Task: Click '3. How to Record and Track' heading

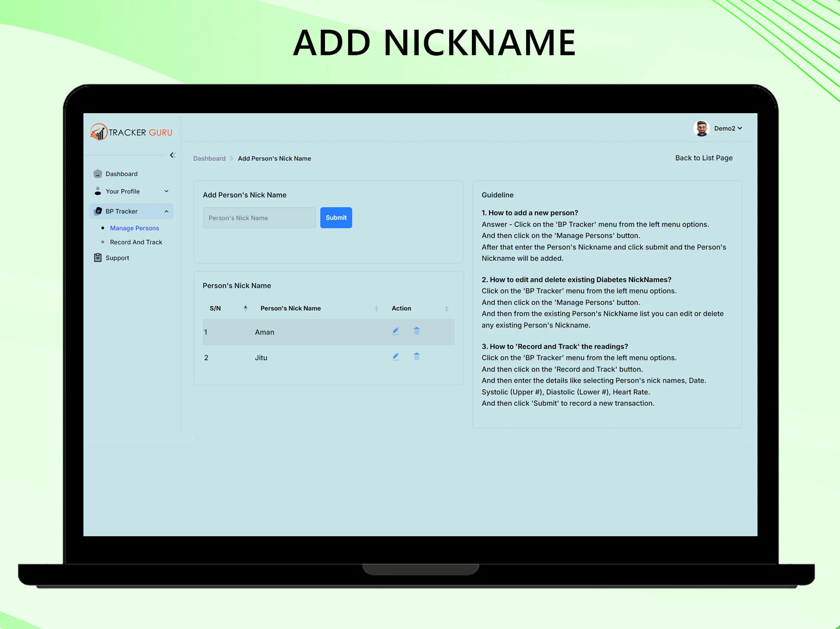Action: (555, 347)
